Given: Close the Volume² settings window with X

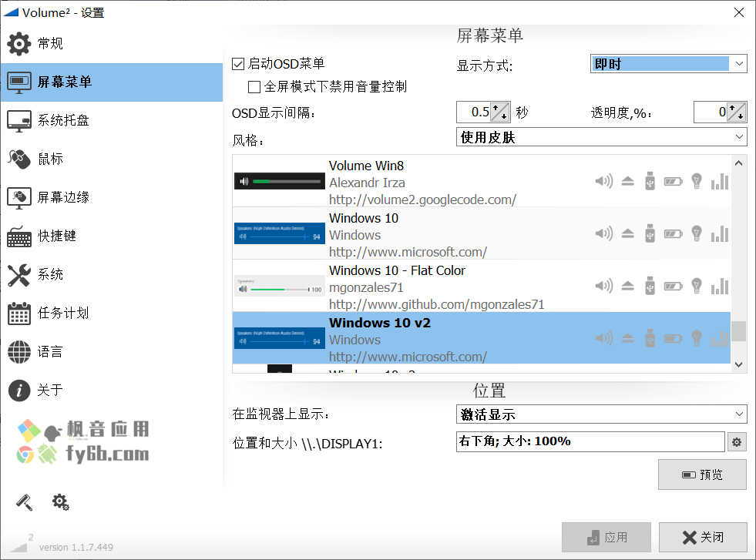Looking at the screenshot, I should pyautogui.click(x=738, y=12).
